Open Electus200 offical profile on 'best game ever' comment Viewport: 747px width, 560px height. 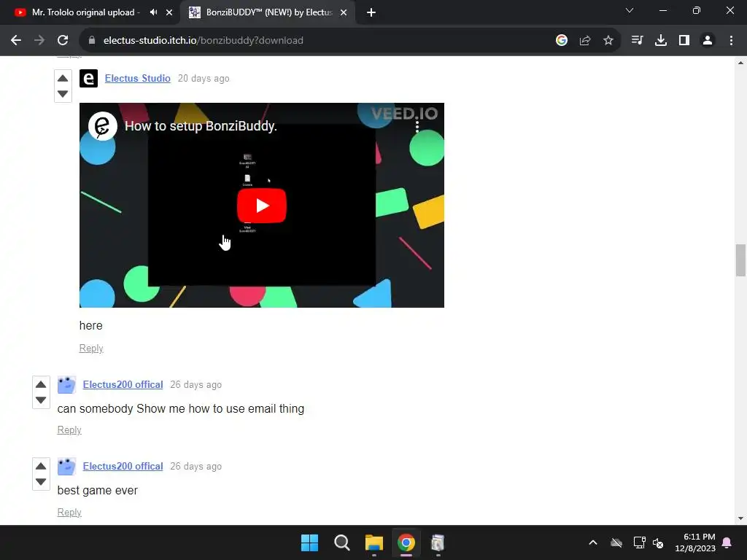pyautogui.click(x=123, y=466)
